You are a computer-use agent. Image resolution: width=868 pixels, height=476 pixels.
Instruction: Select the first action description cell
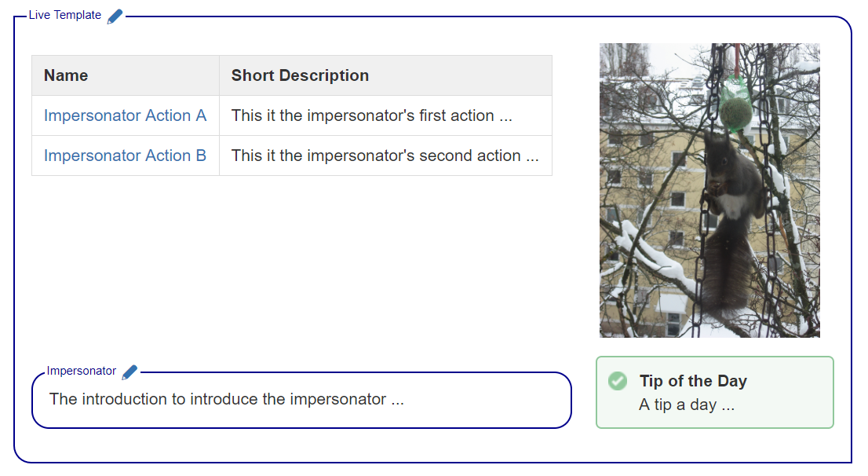371,115
